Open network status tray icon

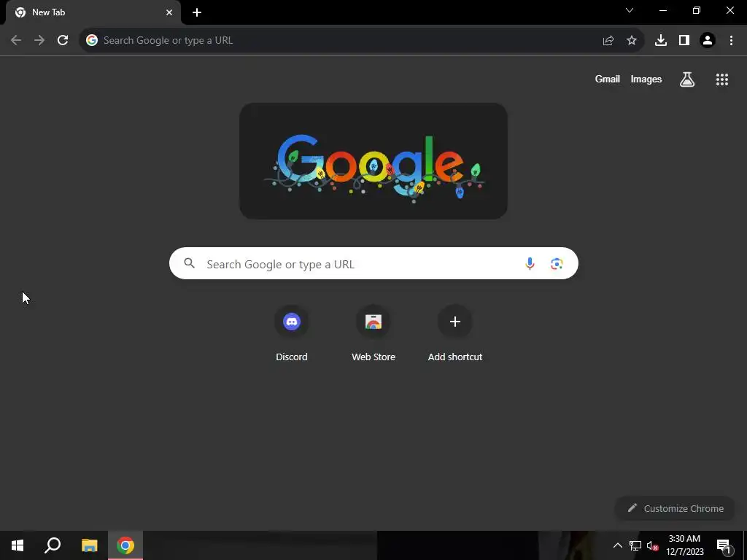tap(635, 545)
